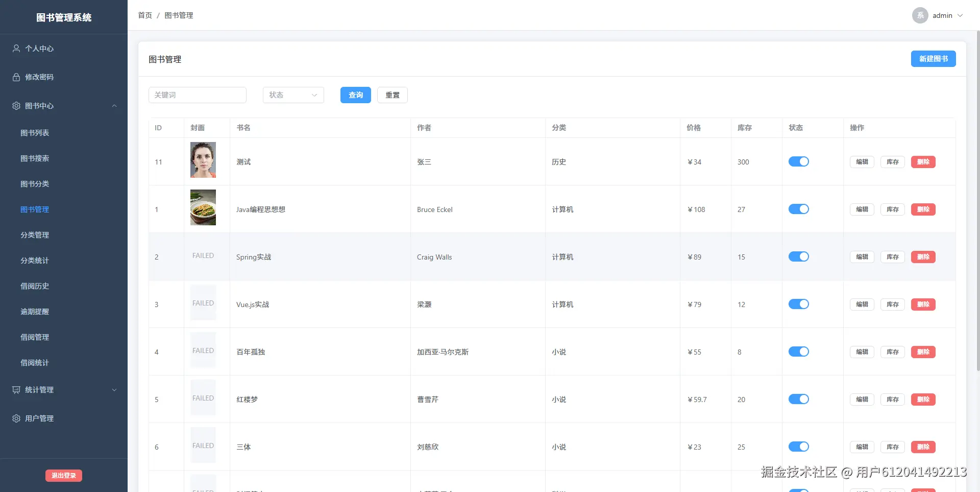Image resolution: width=980 pixels, height=492 pixels.
Task: Click the admin avatar circle
Action: (x=920, y=15)
